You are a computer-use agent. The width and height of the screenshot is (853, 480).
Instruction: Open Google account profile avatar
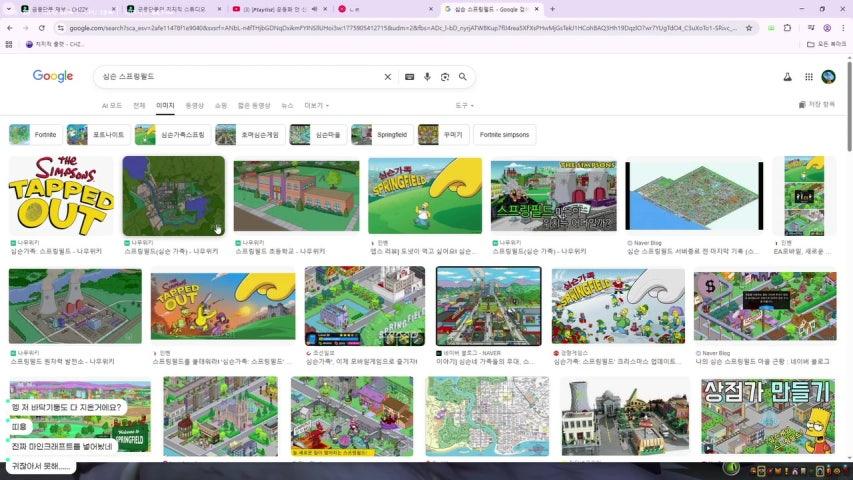pyautogui.click(x=828, y=77)
